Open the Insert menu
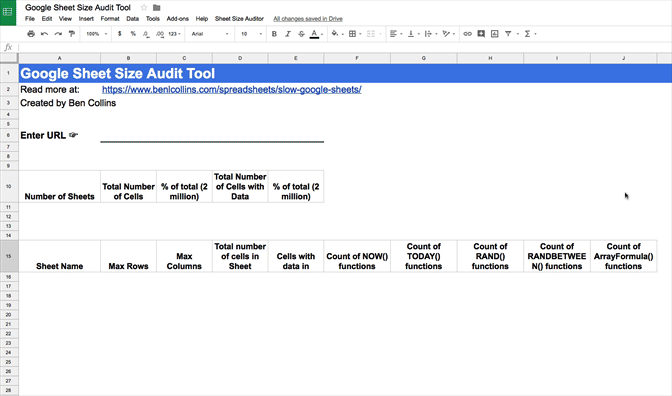This screenshot has width=672, height=396. tap(86, 19)
